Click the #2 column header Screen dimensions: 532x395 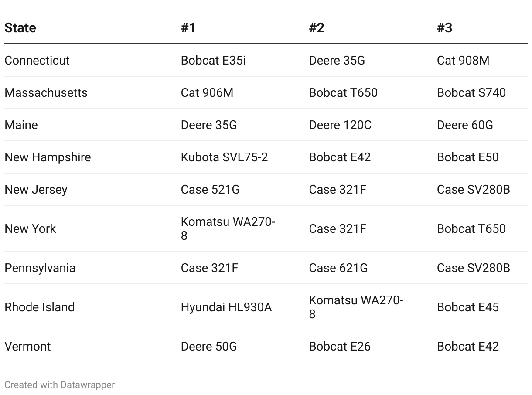tap(317, 28)
